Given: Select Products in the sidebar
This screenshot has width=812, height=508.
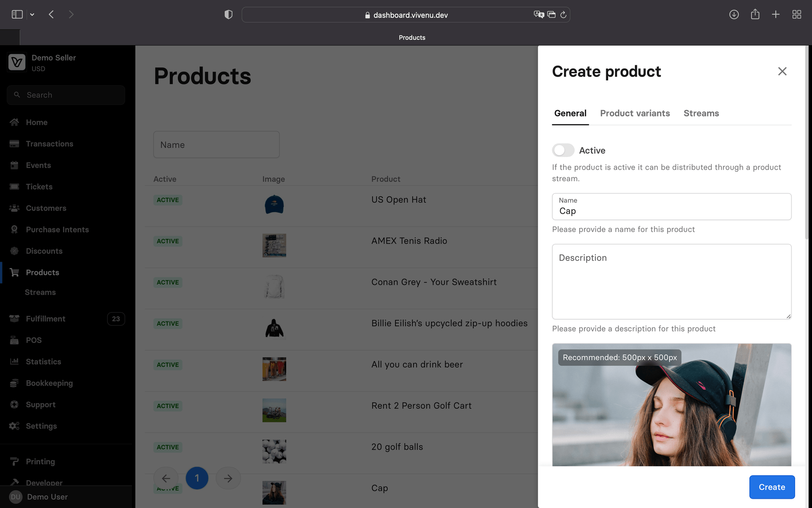Looking at the screenshot, I should click(x=42, y=273).
